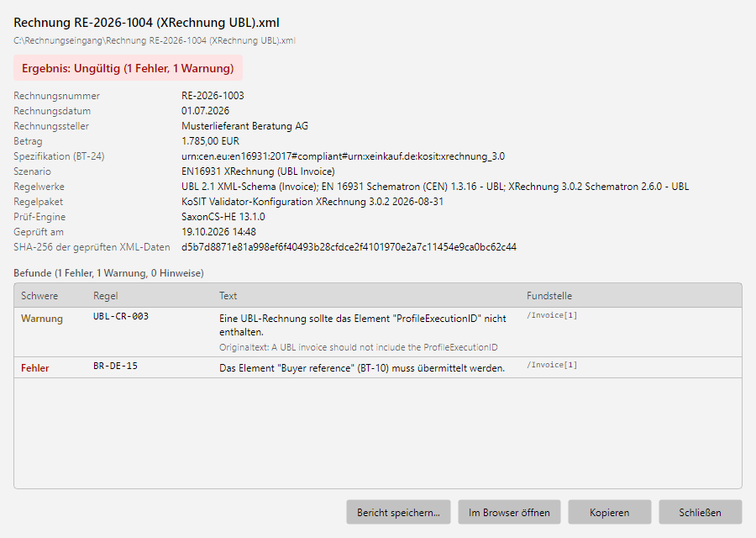Click the file path under the title

coord(155,40)
